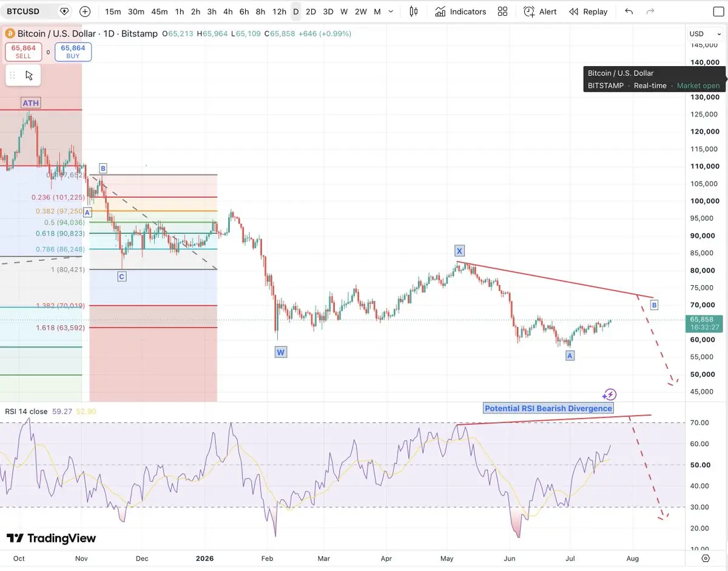Choose the 12h interval
Image resolution: width=728 pixels, height=571 pixels.
tap(279, 12)
